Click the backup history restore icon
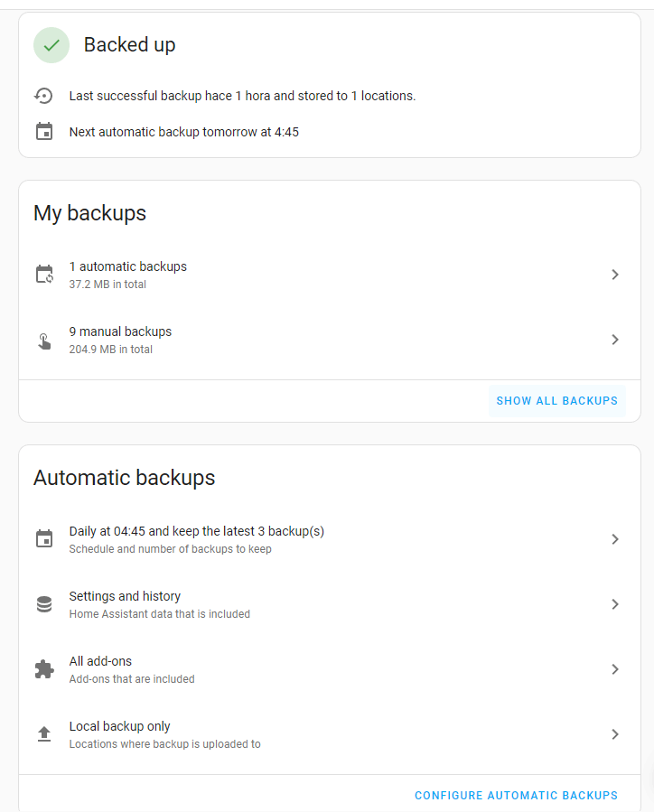This screenshot has height=812, width=654. tap(44, 96)
